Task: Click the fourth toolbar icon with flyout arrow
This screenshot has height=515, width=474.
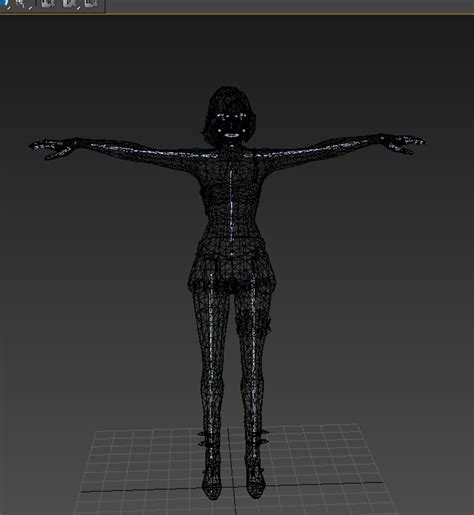Action: pos(70,3)
